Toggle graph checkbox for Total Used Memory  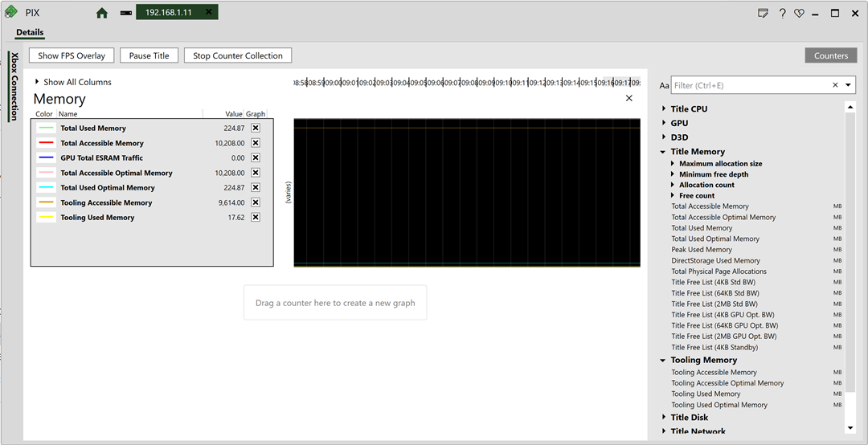click(x=256, y=128)
